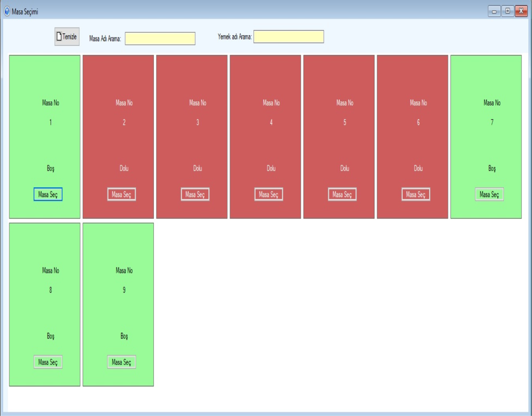532x416 pixels.
Task: Pick table 7 with Masa Seç
Action: (489, 194)
